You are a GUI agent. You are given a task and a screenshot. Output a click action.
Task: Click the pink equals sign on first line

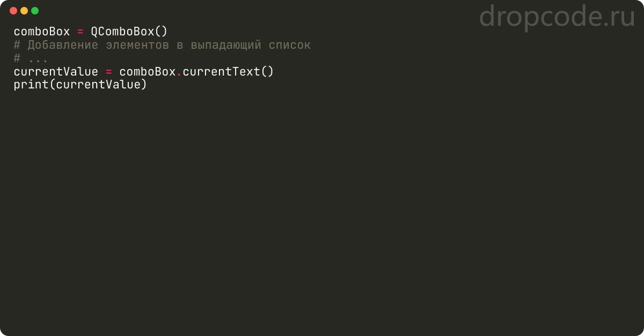click(x=80, y=32)
